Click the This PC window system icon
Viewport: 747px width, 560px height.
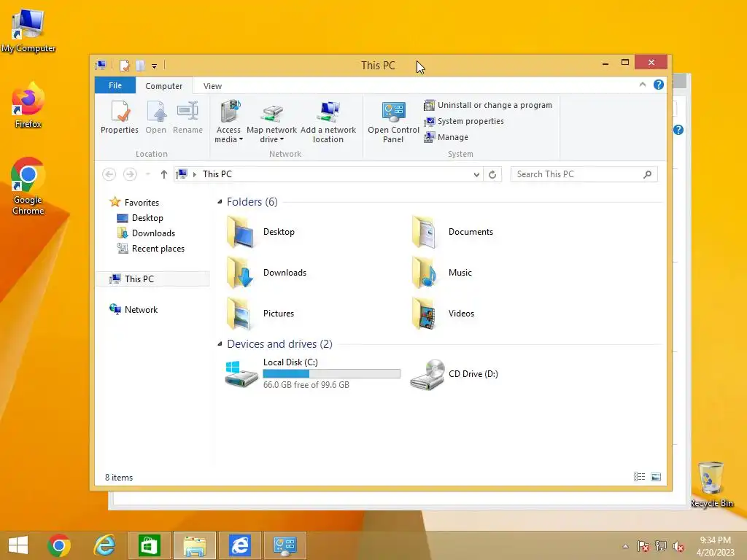point(101,65)
